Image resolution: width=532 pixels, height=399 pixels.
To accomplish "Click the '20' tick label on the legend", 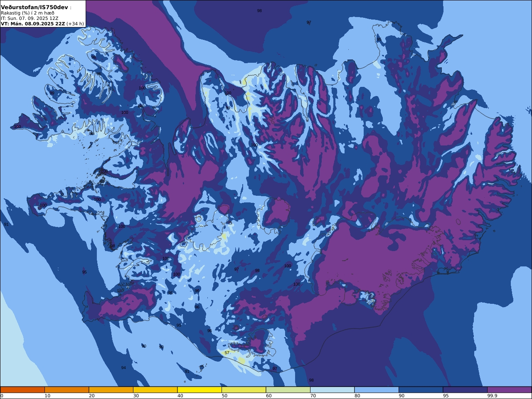I will coord(92,396).
